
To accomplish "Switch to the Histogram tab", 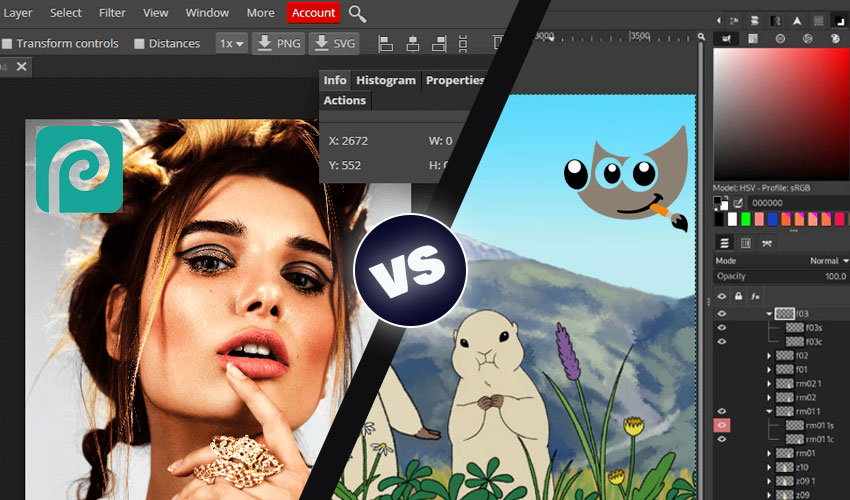I will tap(385, 80).
